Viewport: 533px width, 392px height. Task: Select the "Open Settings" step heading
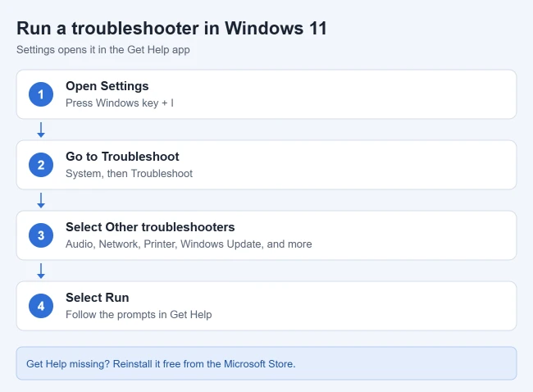[x=107, y=86]
